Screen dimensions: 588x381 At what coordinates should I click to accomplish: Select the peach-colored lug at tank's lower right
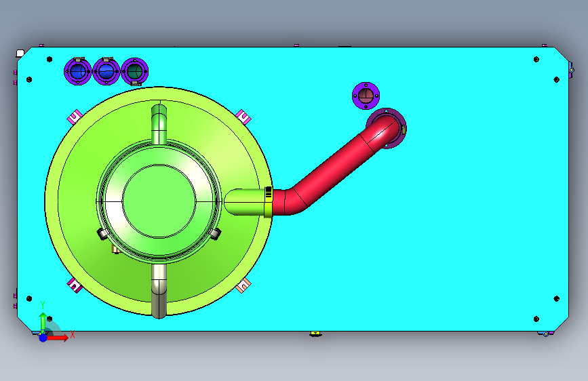pyautogui.click(x=243, y=285)
